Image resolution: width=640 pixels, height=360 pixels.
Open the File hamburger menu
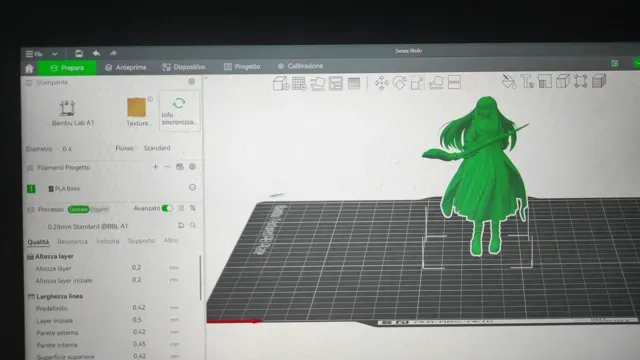tap(34, 54)
